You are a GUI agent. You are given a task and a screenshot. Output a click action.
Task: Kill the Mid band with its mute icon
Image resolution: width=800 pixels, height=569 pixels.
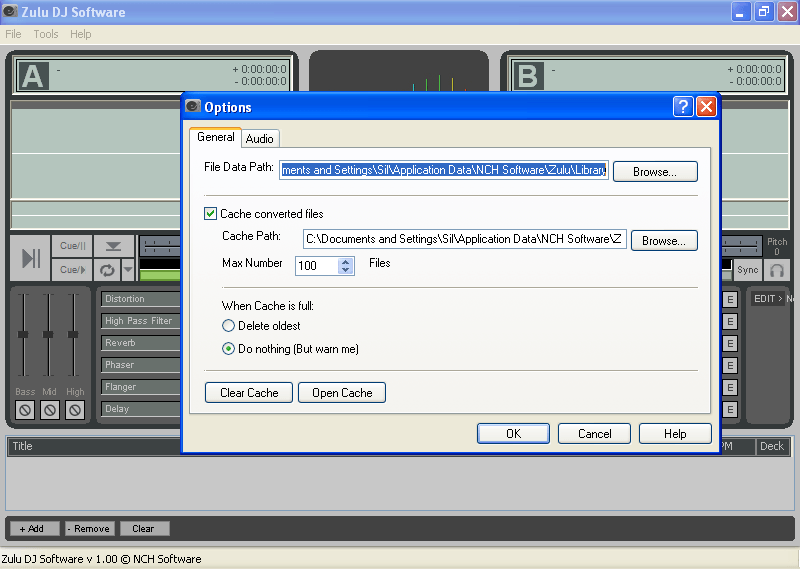pyautogui.click(x=49, y=410)
